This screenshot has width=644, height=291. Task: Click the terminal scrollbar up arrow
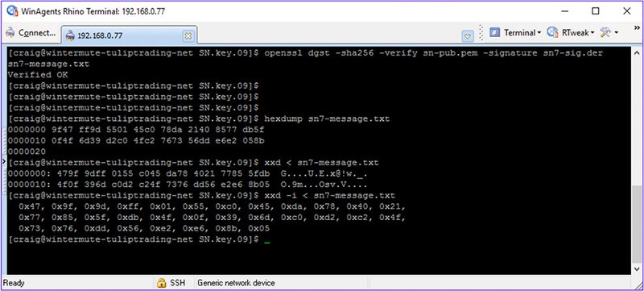click(637, 53)
